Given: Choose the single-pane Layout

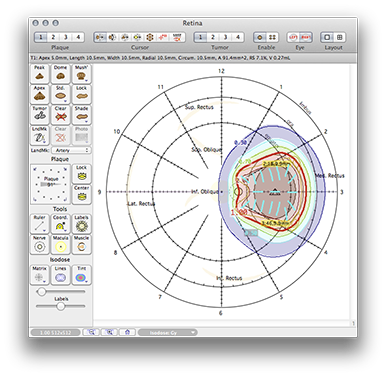Looking at the screenshot, I should (x=327, y=37).
